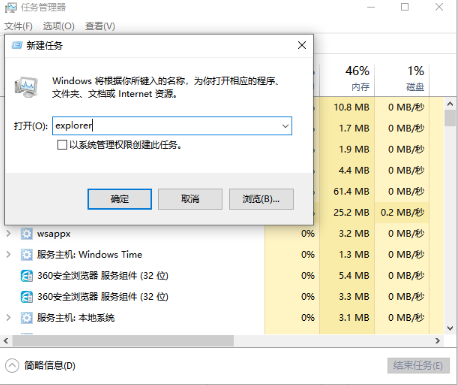Click the 61.4 MB memory value
The height and width of the screenshot is (385, 458).
coord(351,191)
